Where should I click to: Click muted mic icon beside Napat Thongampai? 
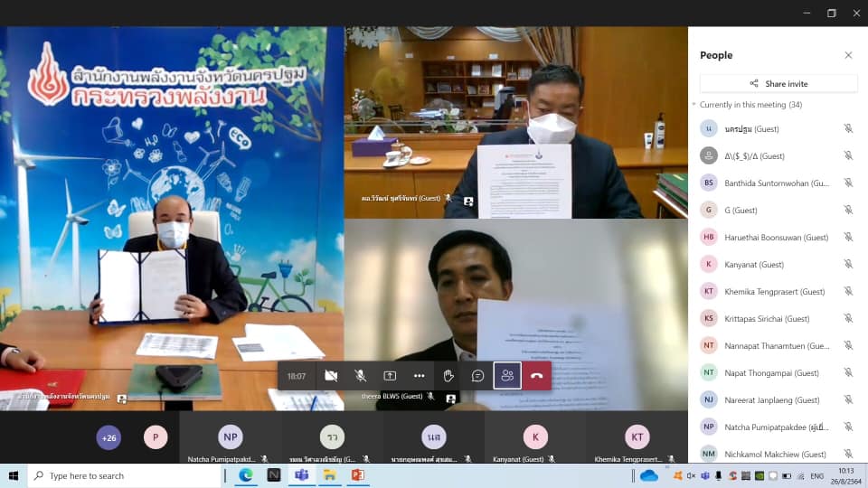(x=848, y=373)
